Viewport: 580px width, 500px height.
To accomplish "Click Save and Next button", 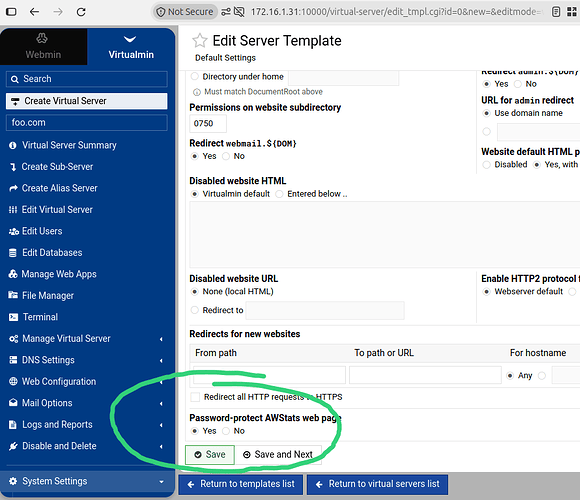I will point(278,455).
